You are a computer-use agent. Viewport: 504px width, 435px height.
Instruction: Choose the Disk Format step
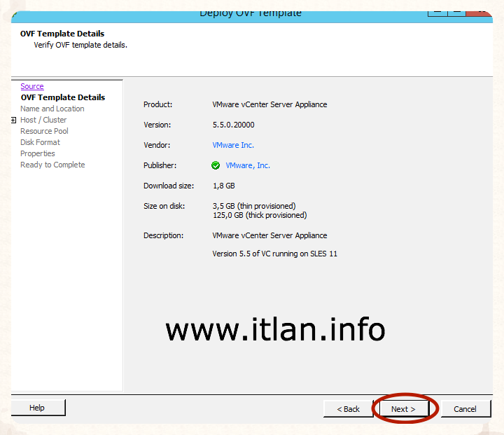point(40,142)
